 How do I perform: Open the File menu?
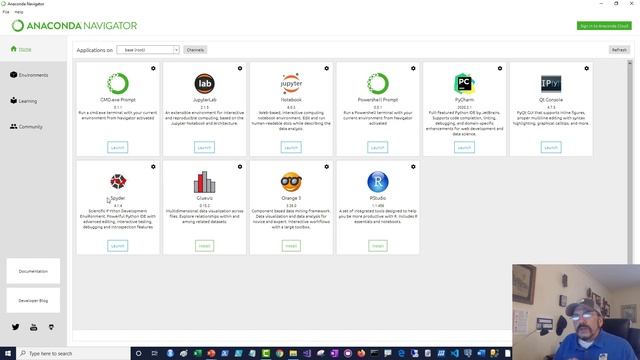coord(6,12)
